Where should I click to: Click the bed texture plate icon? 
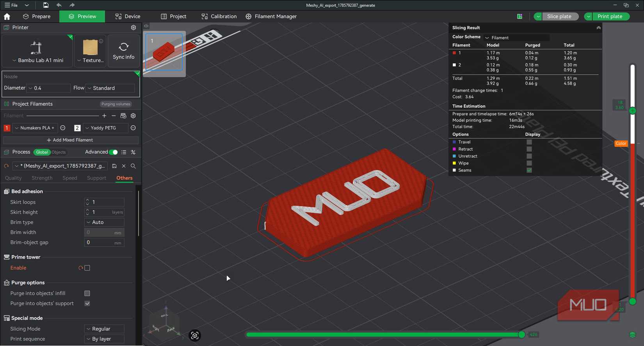pyautogui.click(x=91, y=47)
